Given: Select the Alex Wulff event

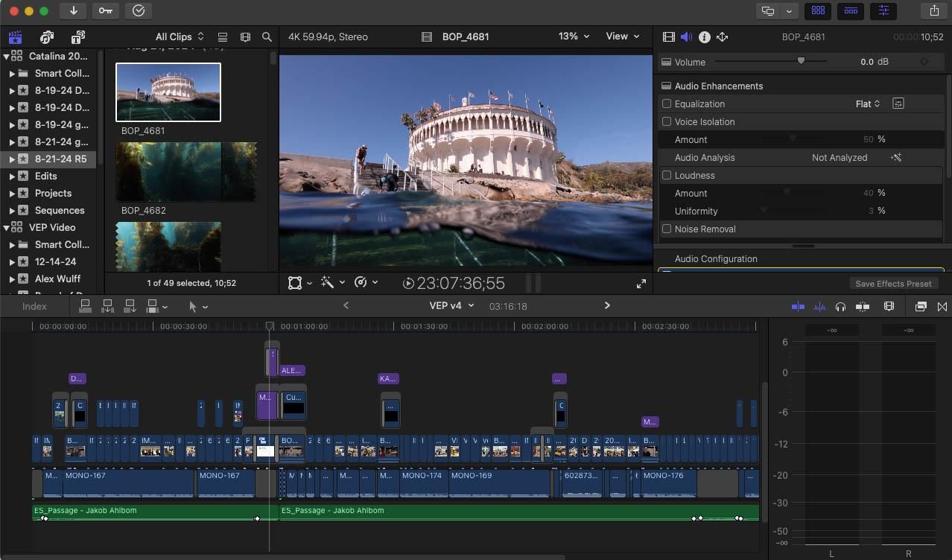Looking at the screenshot, I should 57,279.
